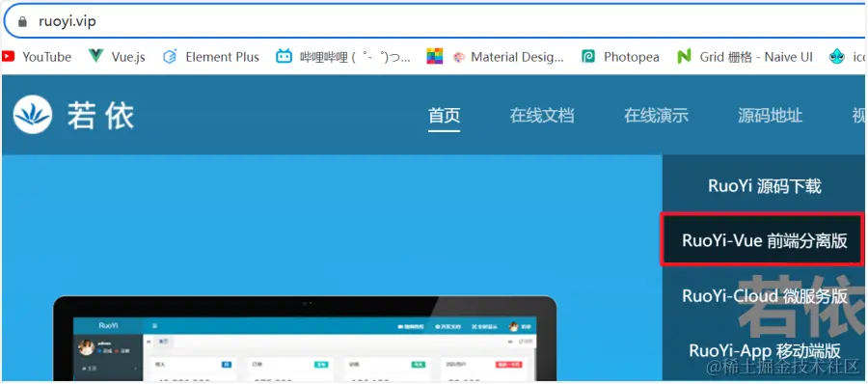Screen dimensions: 868x384
Task: Click the Naive UI logo icon
Action: click(x=684, y=57)
